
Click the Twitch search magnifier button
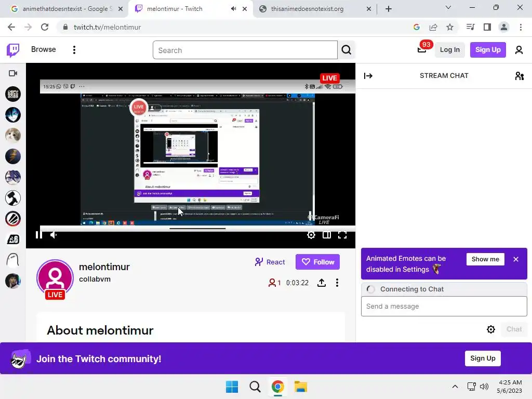347,50
